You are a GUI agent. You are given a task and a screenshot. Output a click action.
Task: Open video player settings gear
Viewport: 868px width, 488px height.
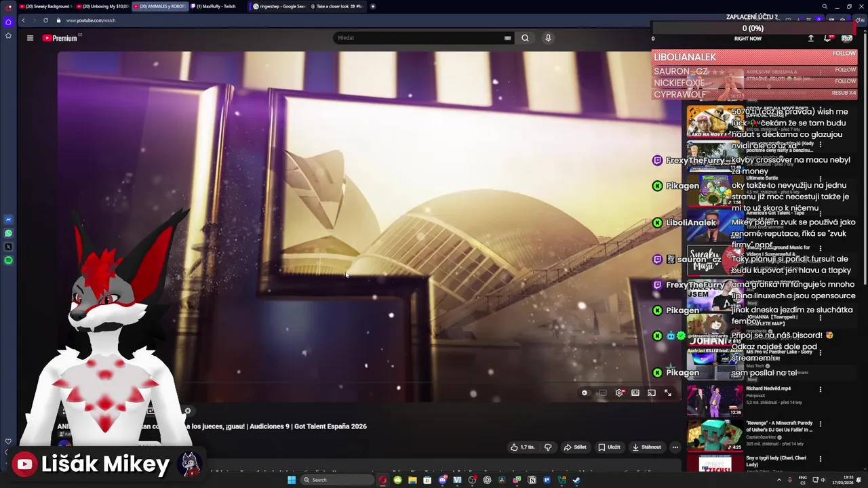(619, 393)
